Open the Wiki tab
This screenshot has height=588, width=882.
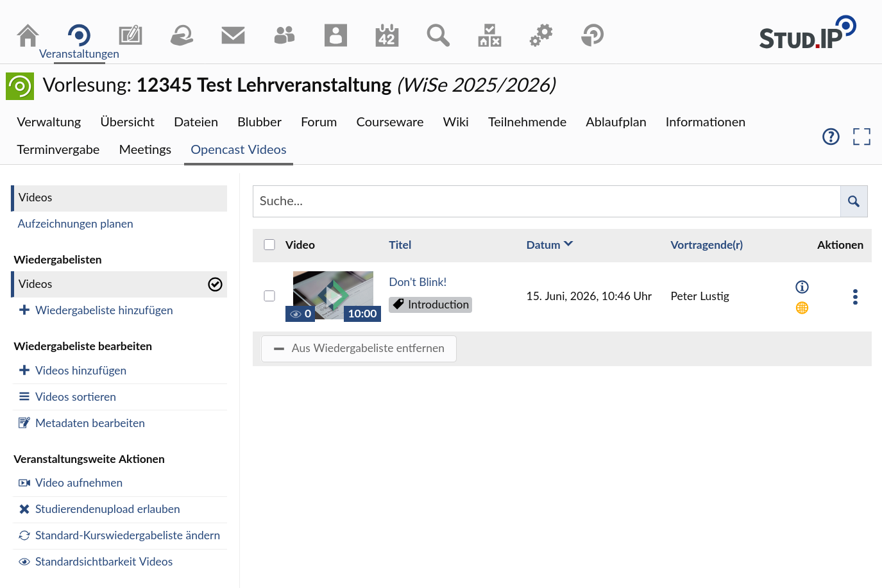(x=455, y=122)
